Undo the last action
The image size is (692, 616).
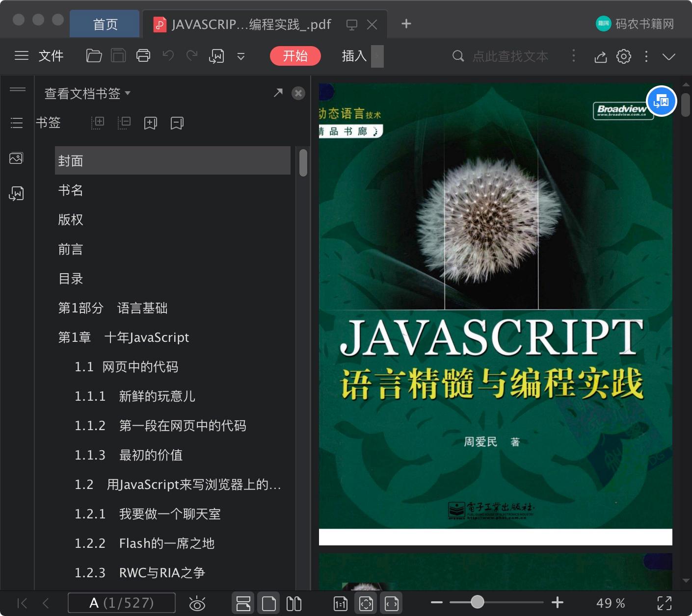click(168, 55)
